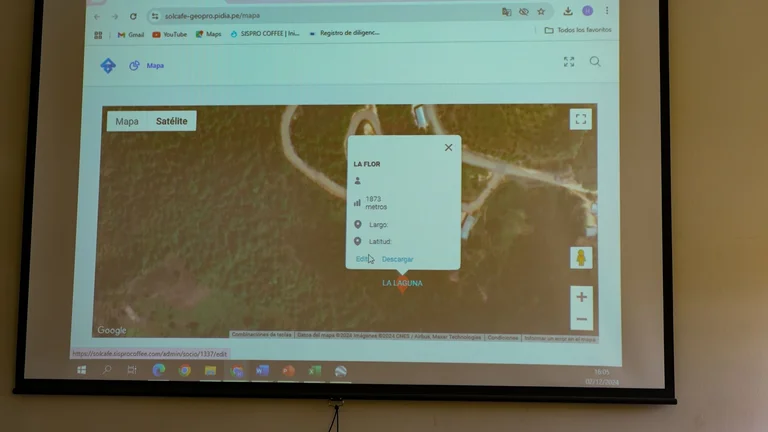Click the app header search icon
This screenshot has height=432, width=768.
[595, 61]
